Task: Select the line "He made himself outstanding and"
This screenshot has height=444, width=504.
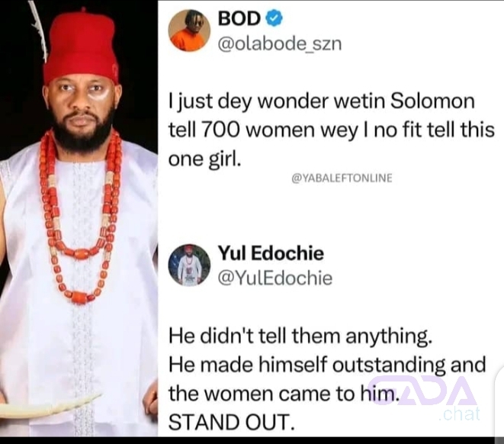Action: (327, 365)
